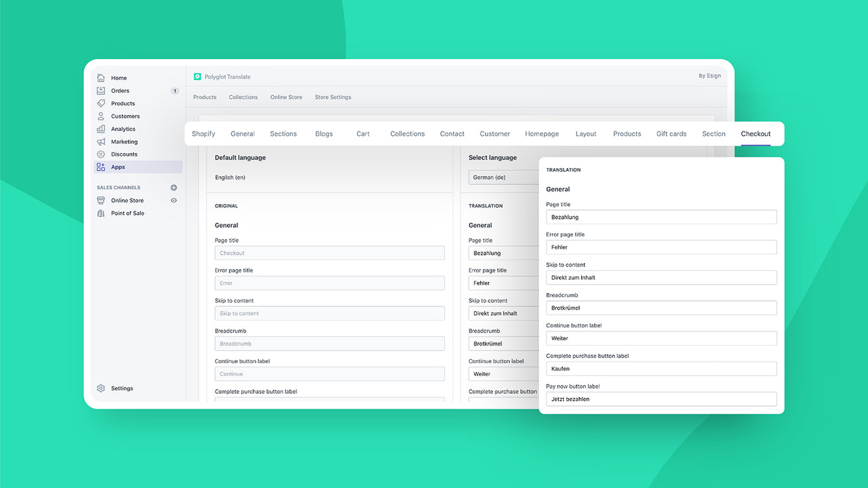Click the Products tag icon in sidebar

coord(101,104)
